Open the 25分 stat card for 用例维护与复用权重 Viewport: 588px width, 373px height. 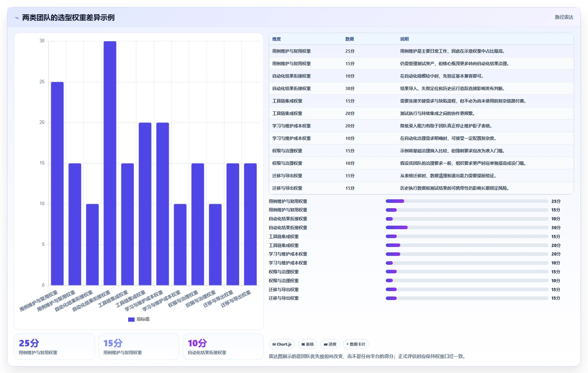tap(54, 347)
